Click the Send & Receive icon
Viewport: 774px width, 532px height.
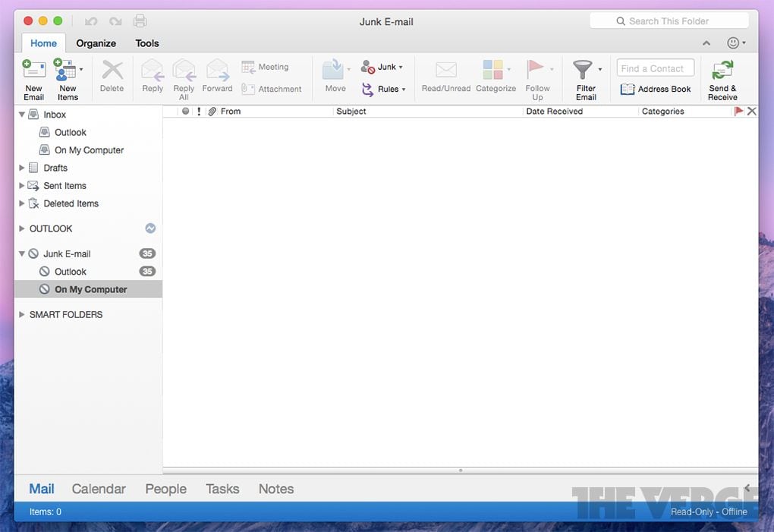tap(722, 71)
